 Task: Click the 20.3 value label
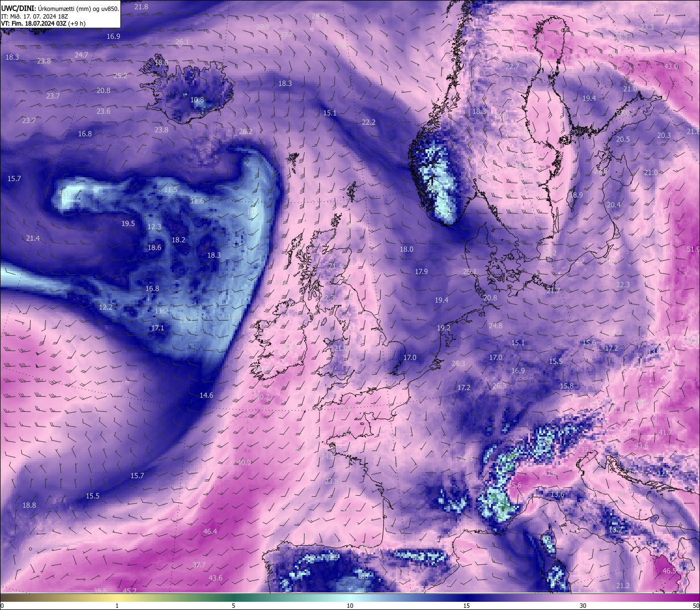coord(664,135)
